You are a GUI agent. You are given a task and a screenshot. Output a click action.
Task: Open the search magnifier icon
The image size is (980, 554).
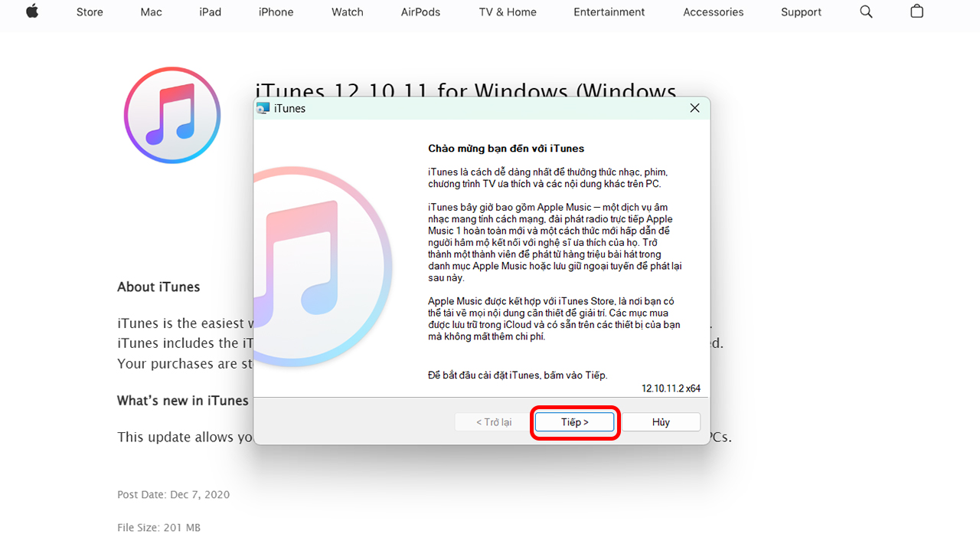[x=866, y=11]
